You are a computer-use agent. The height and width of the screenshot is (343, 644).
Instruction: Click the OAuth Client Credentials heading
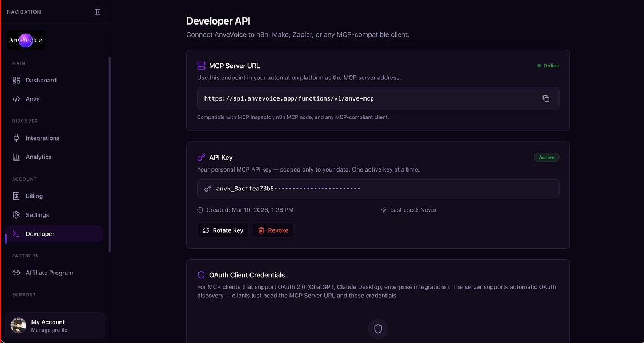247,275
